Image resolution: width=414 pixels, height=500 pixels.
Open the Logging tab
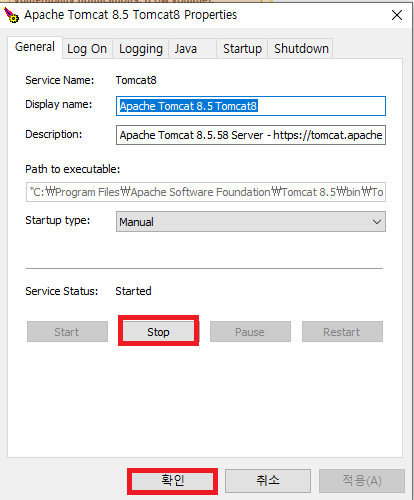click(141, 49)
